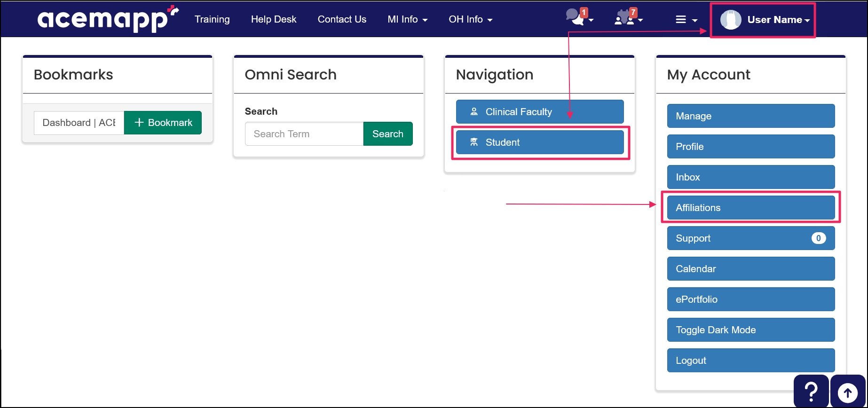Click the user avatar picture
This screenshot has height=408, width=868.
pos(731,20)
